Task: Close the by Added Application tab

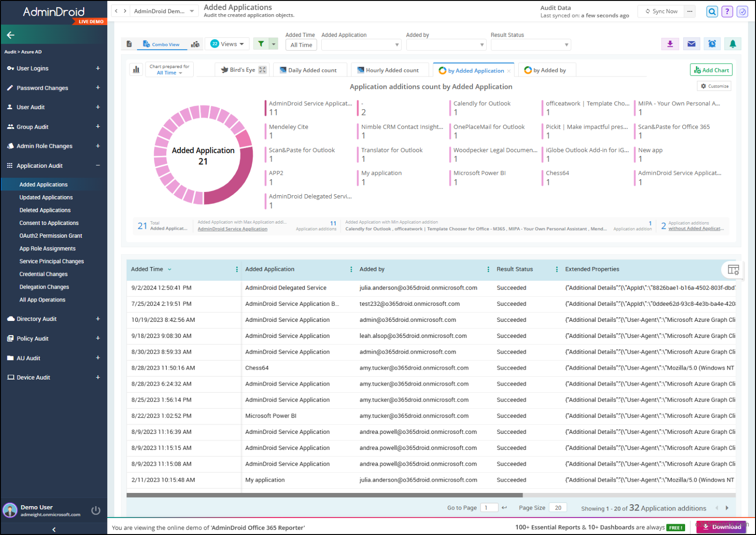Action: click(x=509, y=71)
